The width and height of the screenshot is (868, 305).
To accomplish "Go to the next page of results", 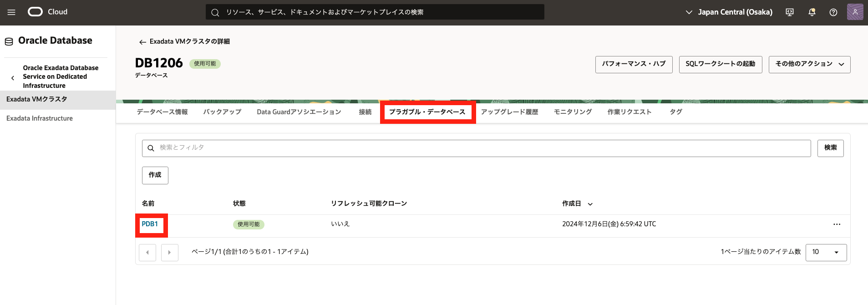I will [x=169, y=252].
